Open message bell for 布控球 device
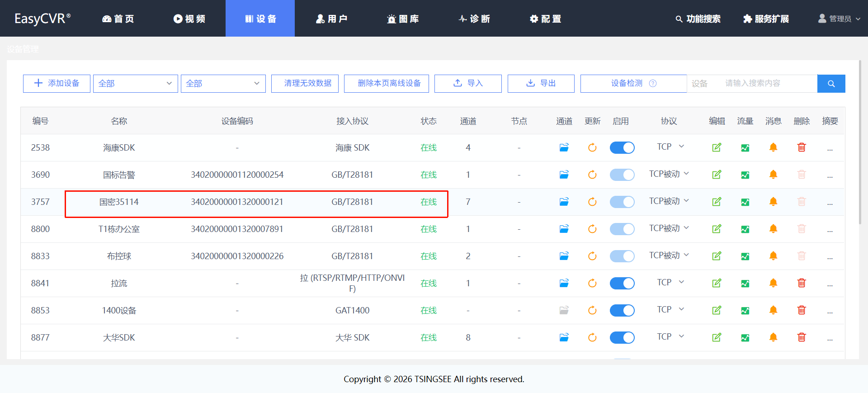This screenshot has width=868, height=393. click(x=773, y=256)
